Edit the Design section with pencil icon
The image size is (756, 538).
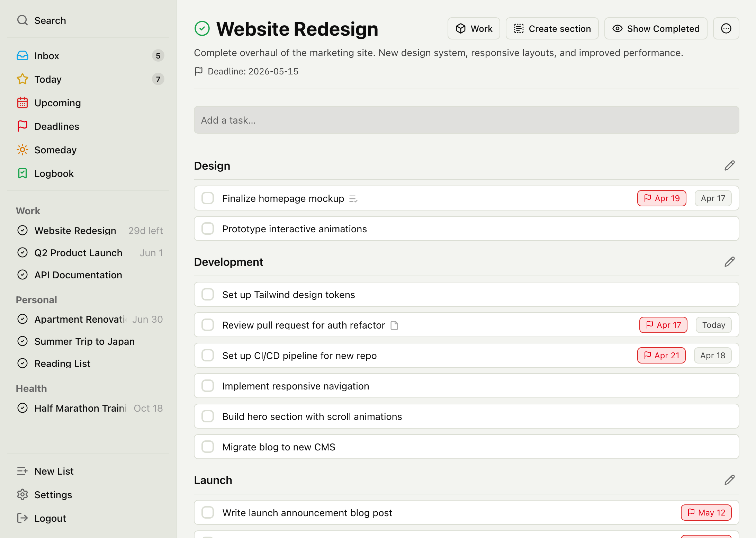tap(730, 166)
